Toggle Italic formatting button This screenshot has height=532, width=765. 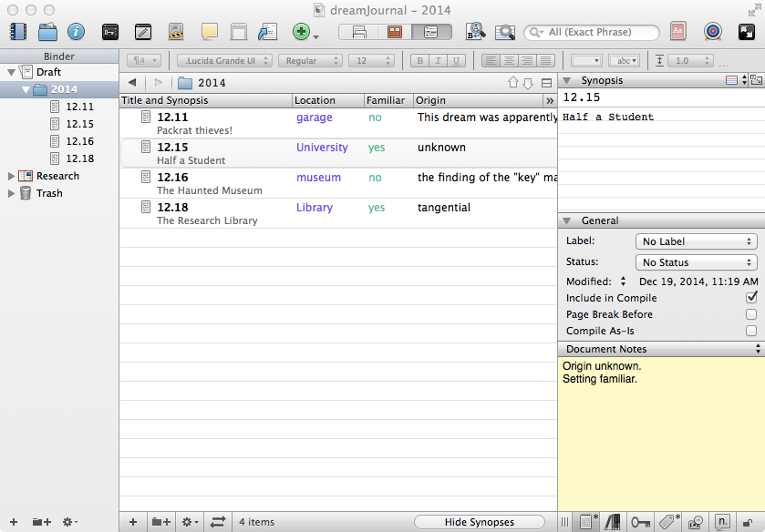coord(438,60)
